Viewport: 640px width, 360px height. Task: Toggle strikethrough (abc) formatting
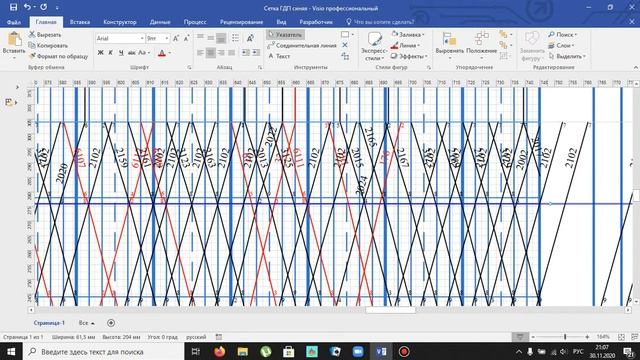point(131,53)
